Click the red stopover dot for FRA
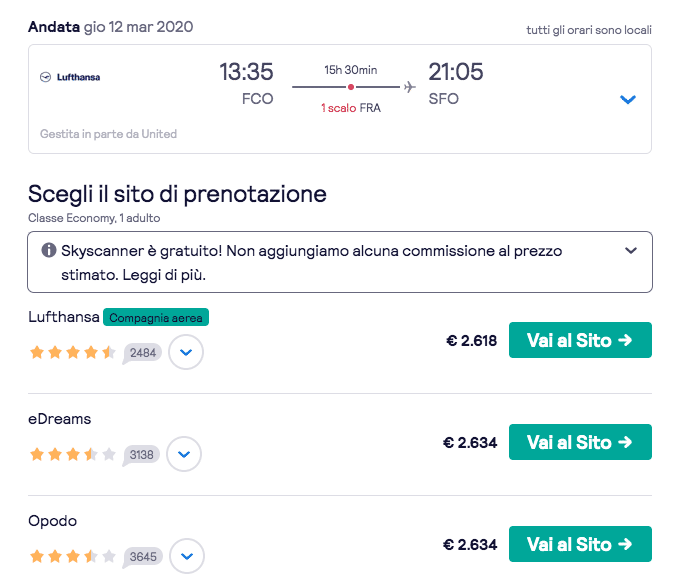The height and width of the screenshot is (582, 676). [x=351, y=88]
